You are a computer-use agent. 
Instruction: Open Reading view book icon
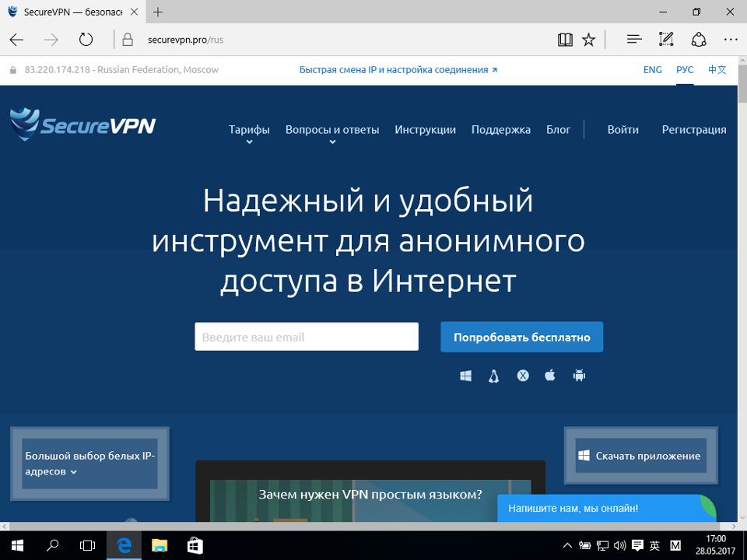[565, 40]
